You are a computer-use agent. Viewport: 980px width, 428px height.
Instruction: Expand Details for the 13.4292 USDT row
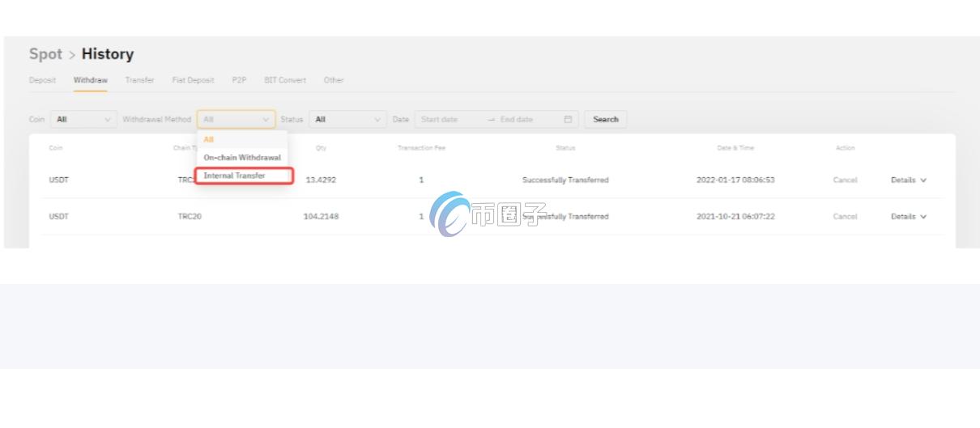click(x=907, y=180)
